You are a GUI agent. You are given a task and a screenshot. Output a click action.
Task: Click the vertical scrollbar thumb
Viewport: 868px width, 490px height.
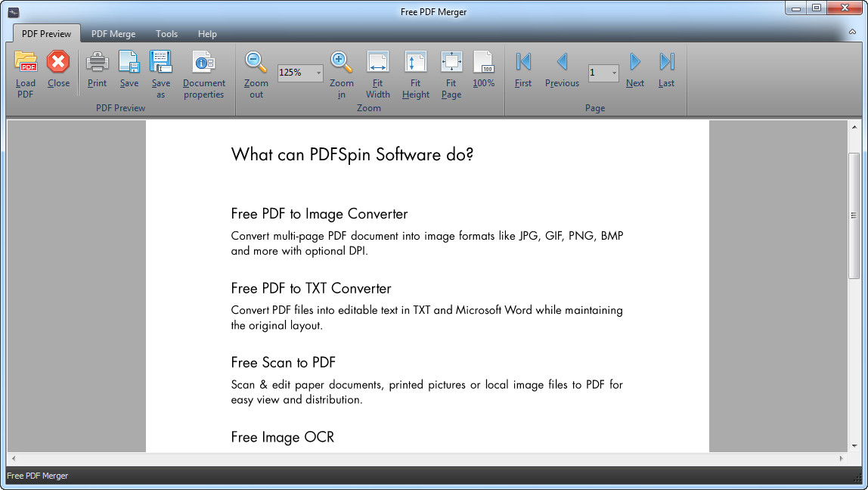tap(854, 216)
